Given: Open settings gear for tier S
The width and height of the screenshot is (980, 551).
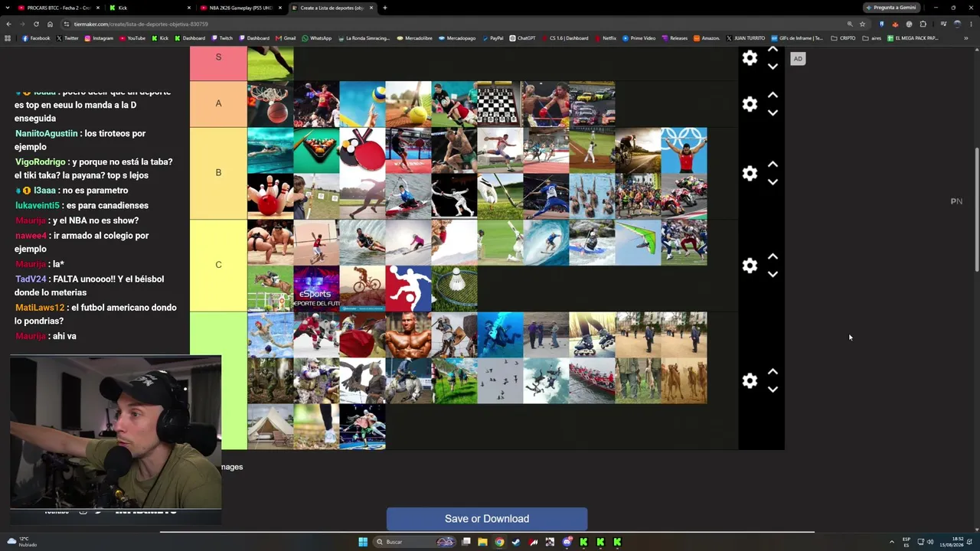Looking at the screenshot, I should coord(750,58).
